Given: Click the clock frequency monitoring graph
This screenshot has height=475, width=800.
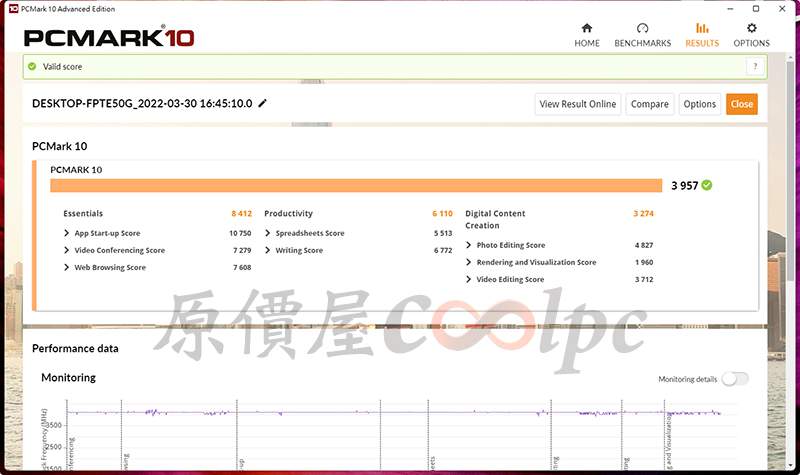Looking at the screenshot, I should tap(401, 434).
